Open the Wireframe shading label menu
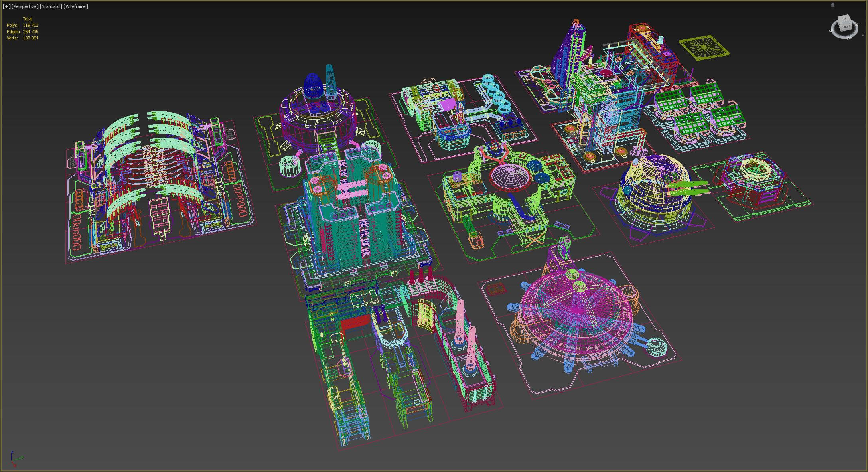The image size is (868, 472). (76, 6)
